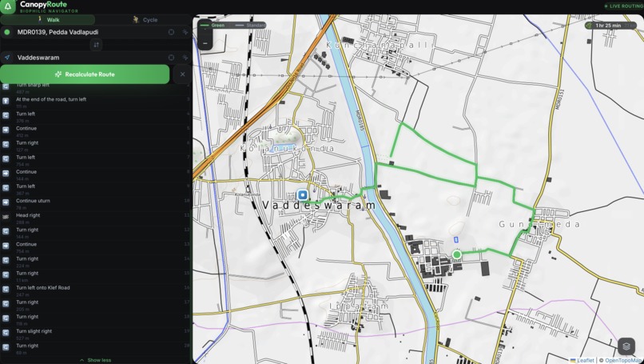Click the blue destination marker at Vaddeswaram
This screenshot has height=364, width=644.
(303, 194)
